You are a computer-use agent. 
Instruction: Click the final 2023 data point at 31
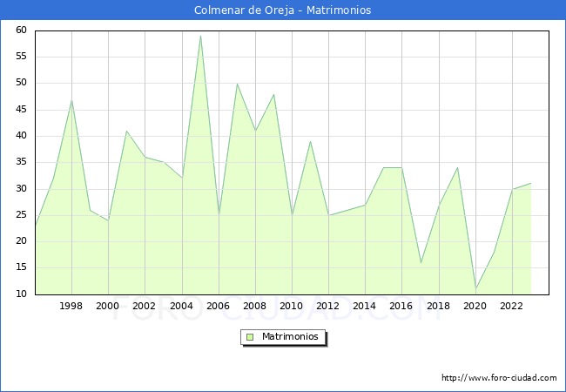[530, 184]
